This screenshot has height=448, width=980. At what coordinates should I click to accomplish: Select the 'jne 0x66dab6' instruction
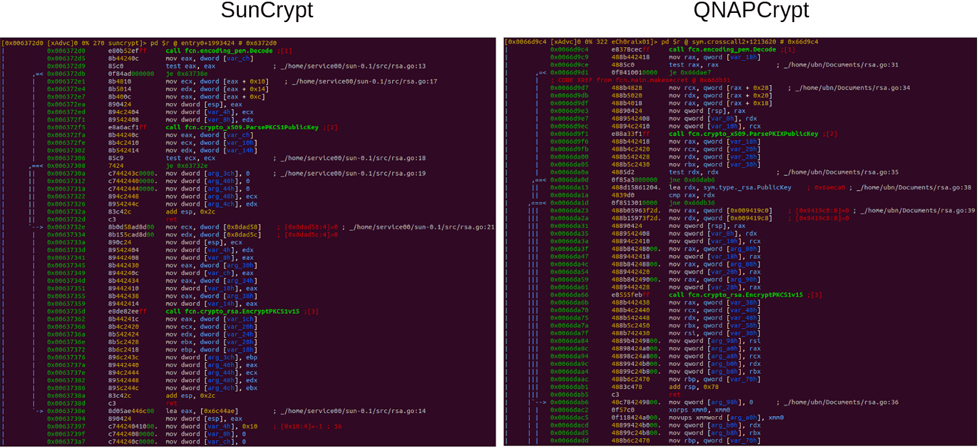692,180
